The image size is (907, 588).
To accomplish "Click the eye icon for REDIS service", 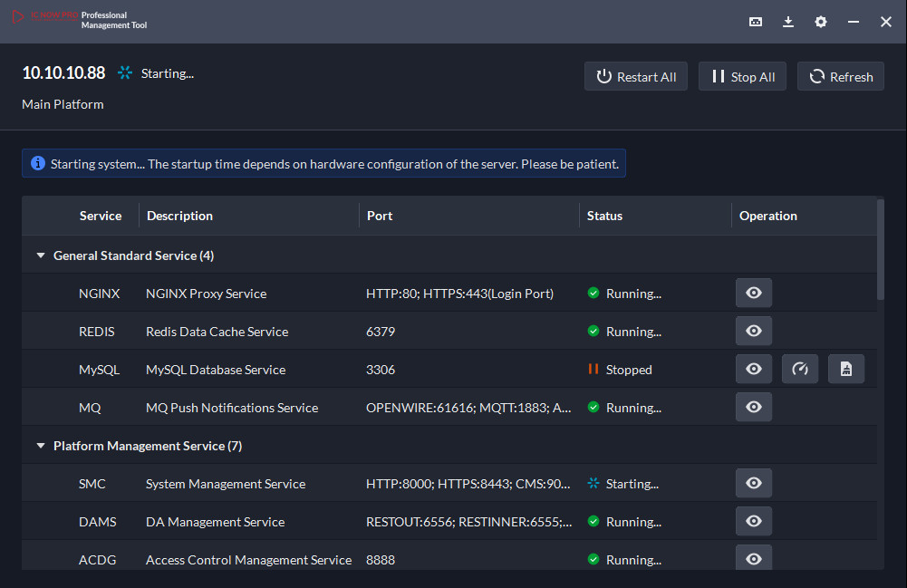I will click(753, 332).
